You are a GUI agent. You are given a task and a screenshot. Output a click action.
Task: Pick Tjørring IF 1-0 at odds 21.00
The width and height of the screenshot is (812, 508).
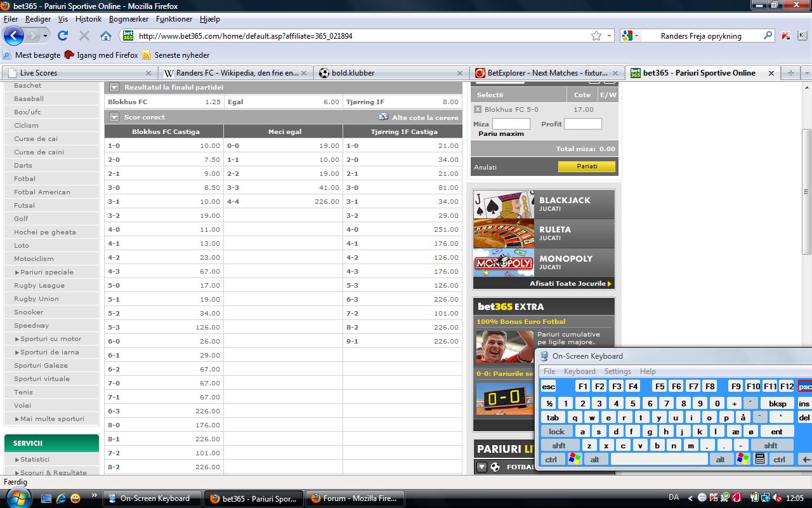point(403,145)
